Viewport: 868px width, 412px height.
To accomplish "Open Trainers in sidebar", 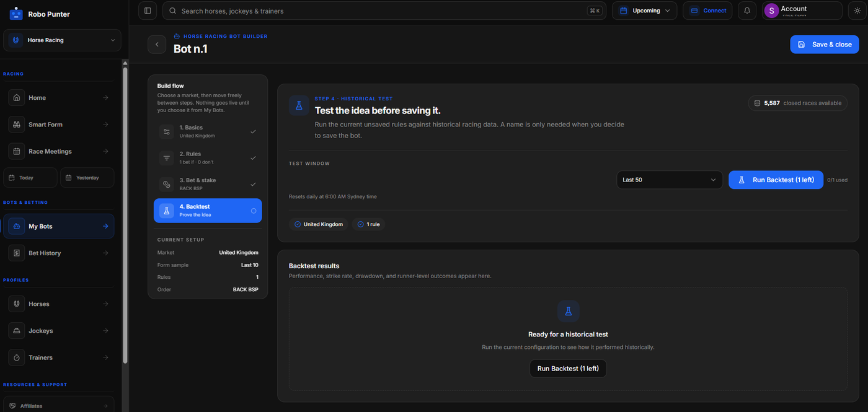I will pos(58,357).
